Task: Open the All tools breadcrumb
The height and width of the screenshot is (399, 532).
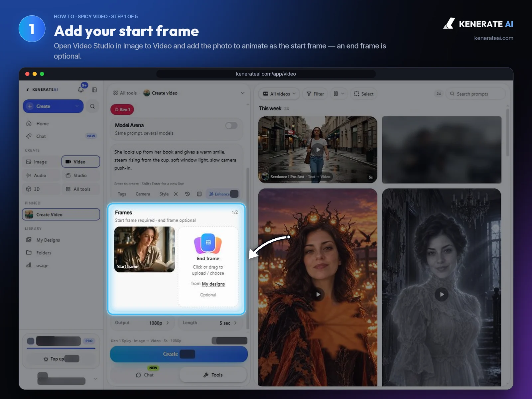Action: (x=125, y=93)
